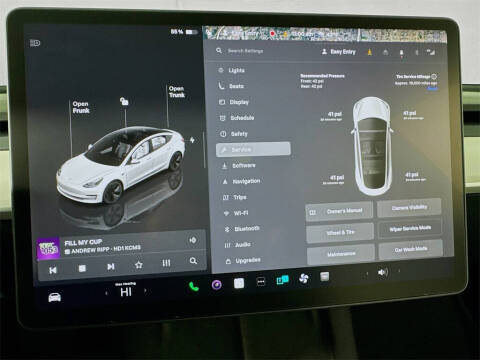Favorite the current station with star icon
The width and height of the screenshot is (480, 360).
pyautogui.click(x=139, y=265)
